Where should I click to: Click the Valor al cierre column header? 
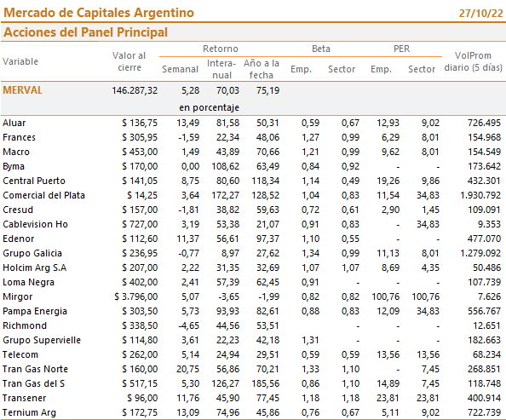tap(129, 61)
